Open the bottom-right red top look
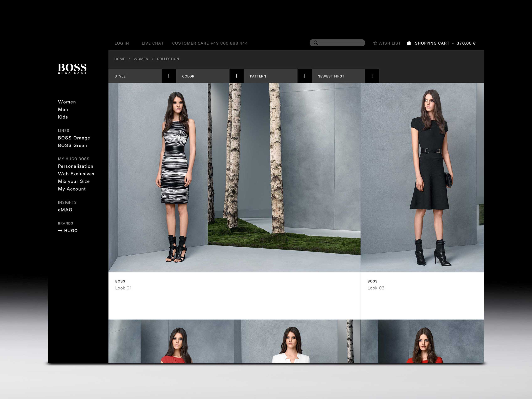The height and width of the screenshot is (399, 532). 422,341
